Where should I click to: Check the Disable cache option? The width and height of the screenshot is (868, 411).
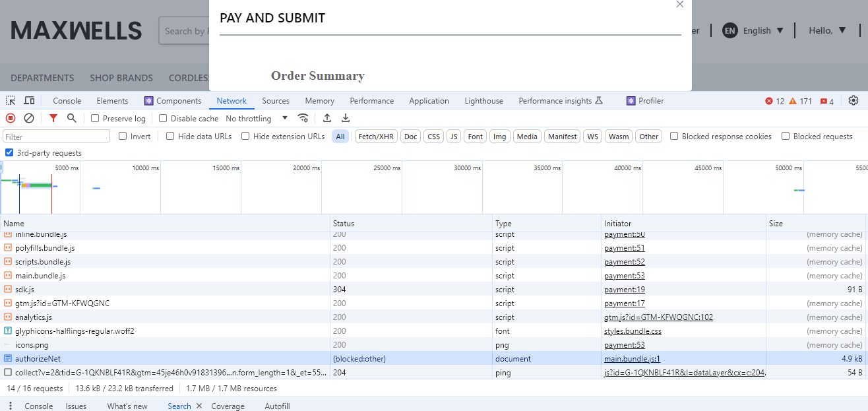tap(163, 119)
